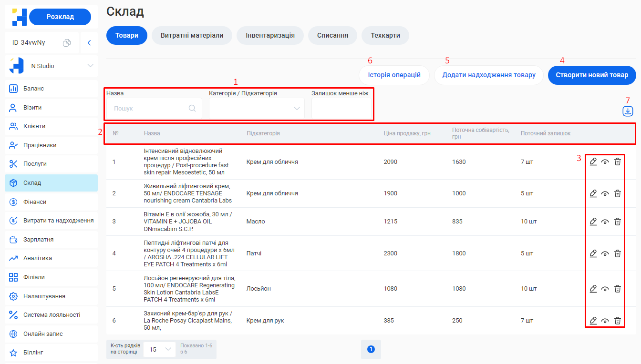
Task: Click the edit pencil for product row 1
Action: 593,162
